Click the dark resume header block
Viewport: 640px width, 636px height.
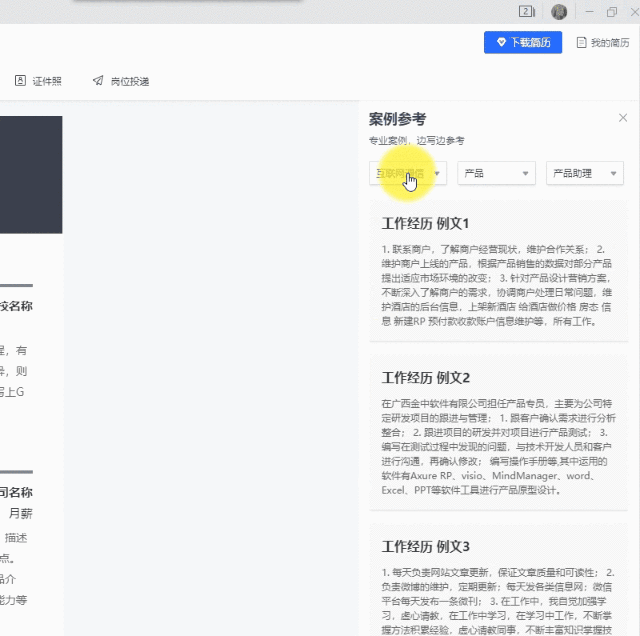(x=31, y=175)
